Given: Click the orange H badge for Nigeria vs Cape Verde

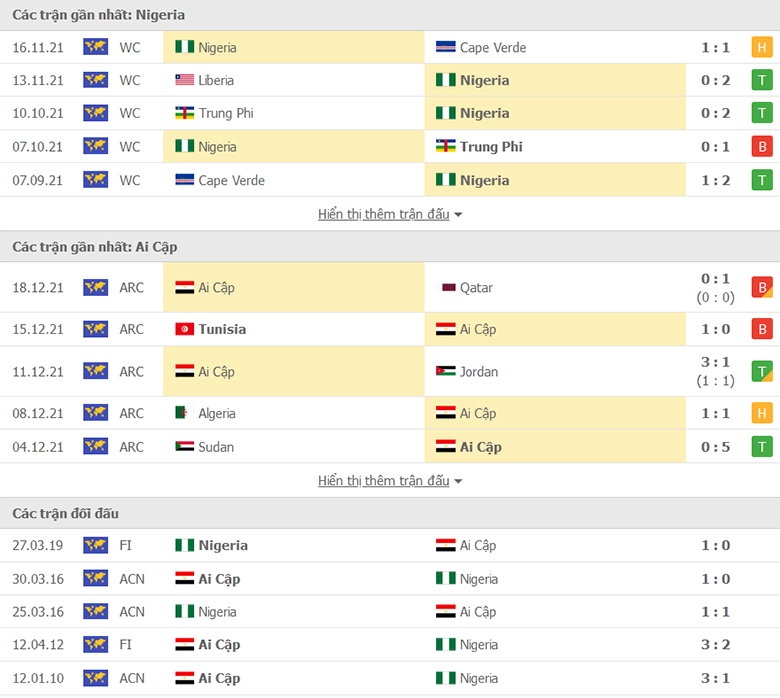Looking at the screenshot, I should 762,47.
